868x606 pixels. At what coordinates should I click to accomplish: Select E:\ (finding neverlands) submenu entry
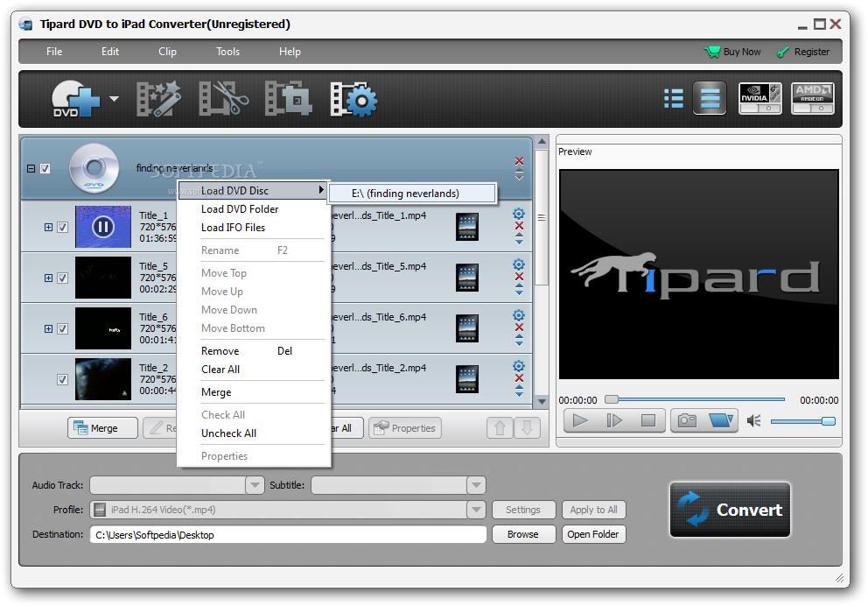point(412,194)
